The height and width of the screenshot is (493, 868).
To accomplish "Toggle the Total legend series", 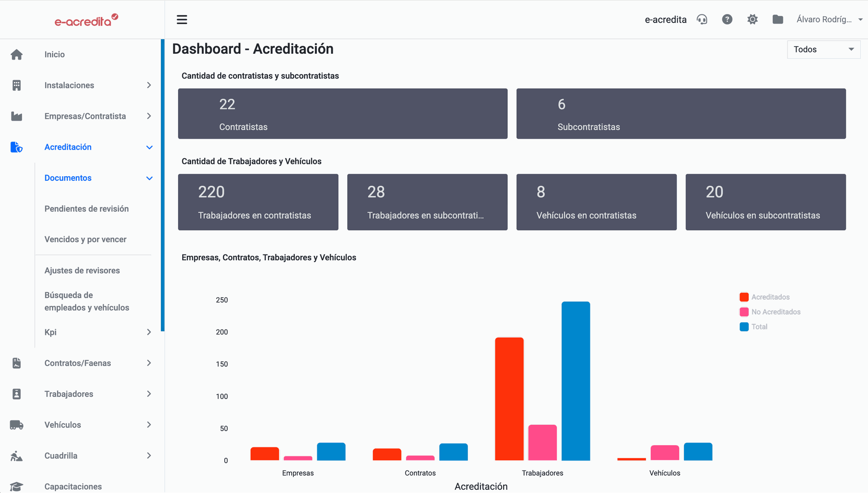I will [754, 327].
